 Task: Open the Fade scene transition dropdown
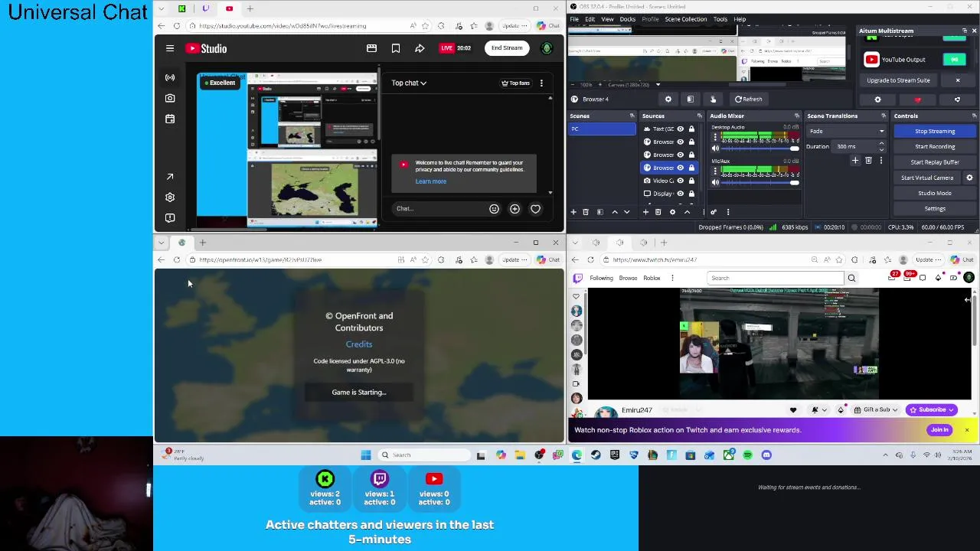[x=847, y=131]
